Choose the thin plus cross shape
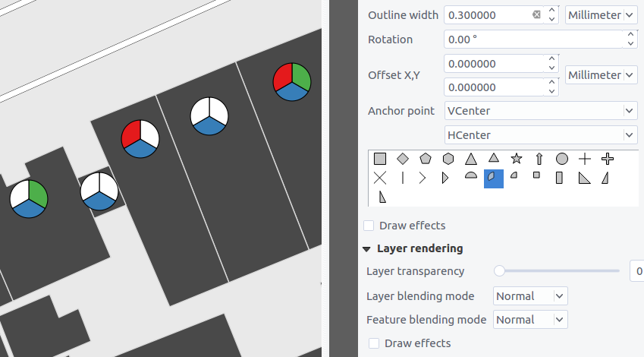This screenshot has height=357, width=644. (x=584, y=159)
